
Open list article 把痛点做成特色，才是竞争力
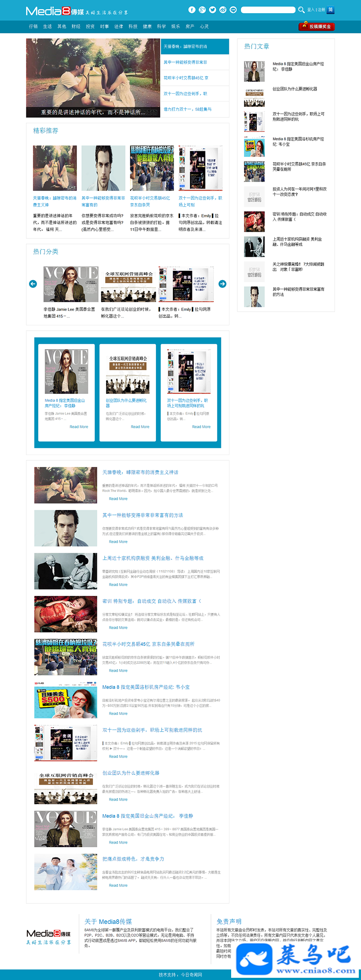[x=133, y=859]
